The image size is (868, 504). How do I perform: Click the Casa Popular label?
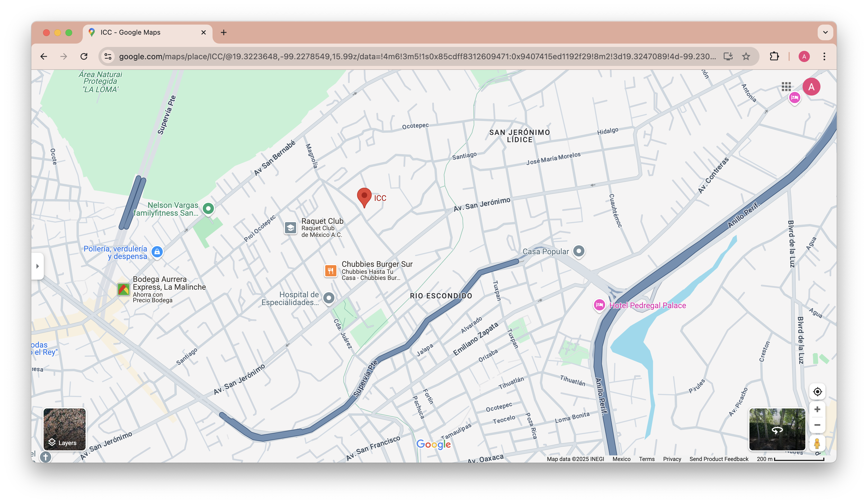point(545,251)
